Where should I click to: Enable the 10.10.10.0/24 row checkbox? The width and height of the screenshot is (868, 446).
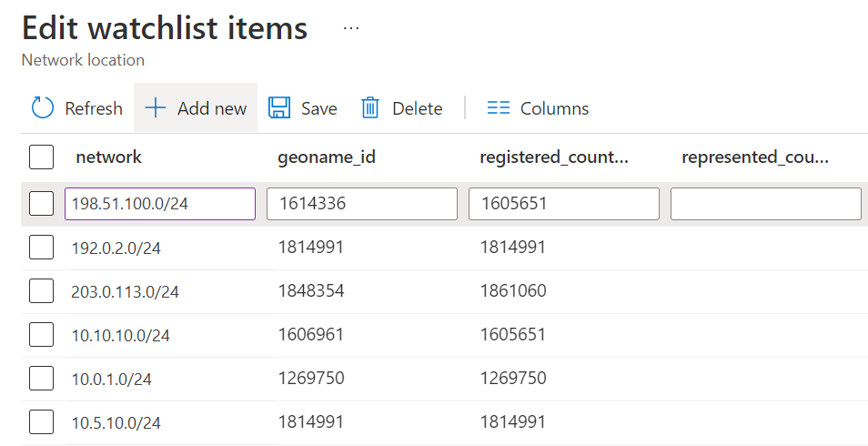click(41, 335)
